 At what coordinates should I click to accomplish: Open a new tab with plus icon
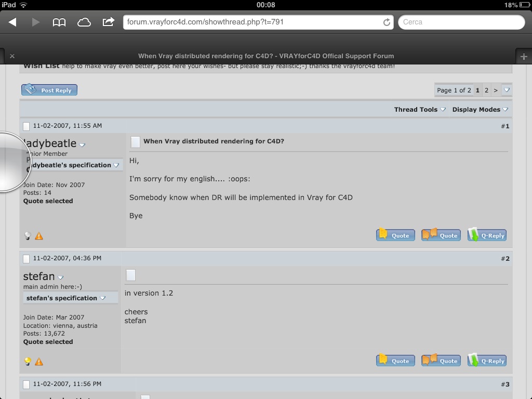tap(524, 57)
